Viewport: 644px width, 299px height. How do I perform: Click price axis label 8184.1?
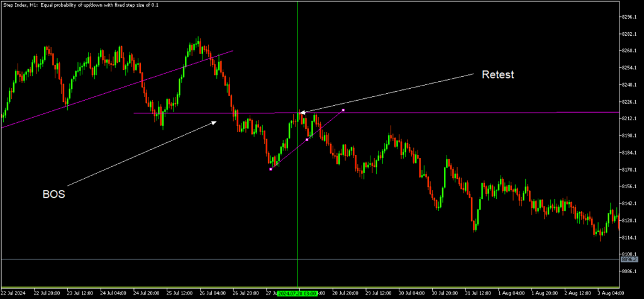(x=630, y=152)
